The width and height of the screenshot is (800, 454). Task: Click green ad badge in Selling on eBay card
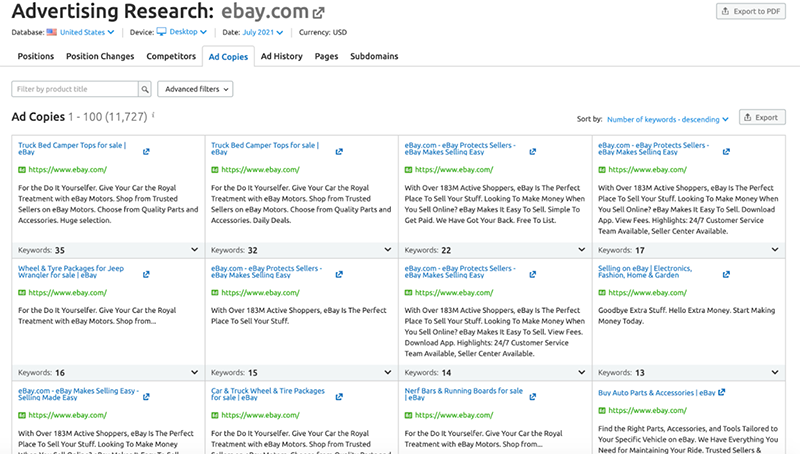coord(602,293)
